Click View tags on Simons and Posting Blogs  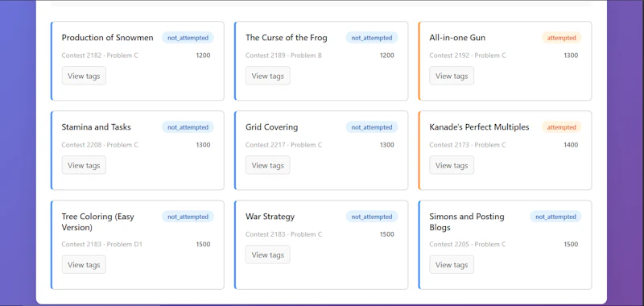click(x=452, y=264)
